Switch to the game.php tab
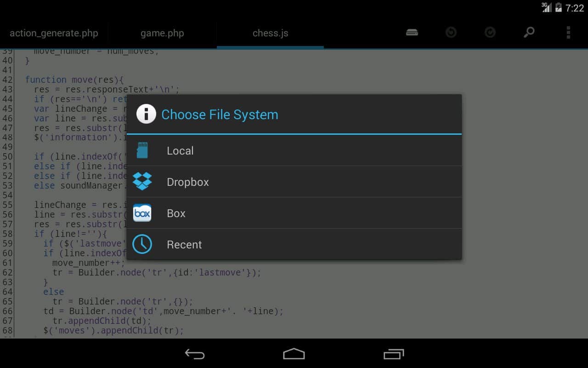This screenshot has height=368, width=588. point(162,33)
